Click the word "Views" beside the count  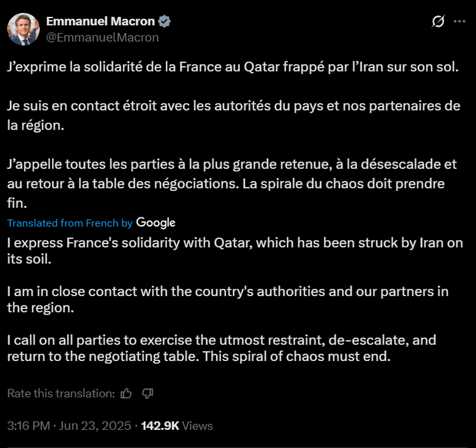pos(198,426)
